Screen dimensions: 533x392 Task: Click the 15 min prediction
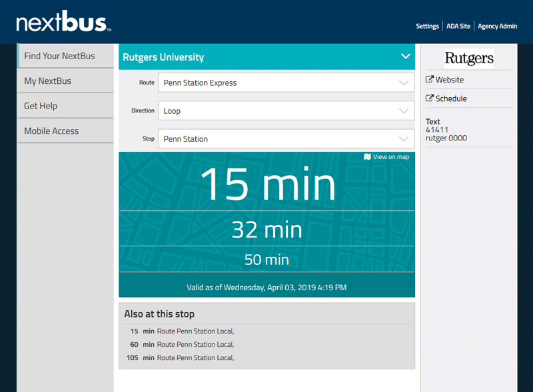click(x=268, y=184)
